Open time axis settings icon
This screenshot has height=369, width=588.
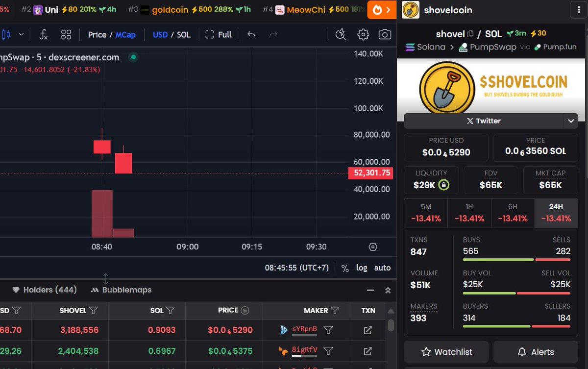pos(373,247)
